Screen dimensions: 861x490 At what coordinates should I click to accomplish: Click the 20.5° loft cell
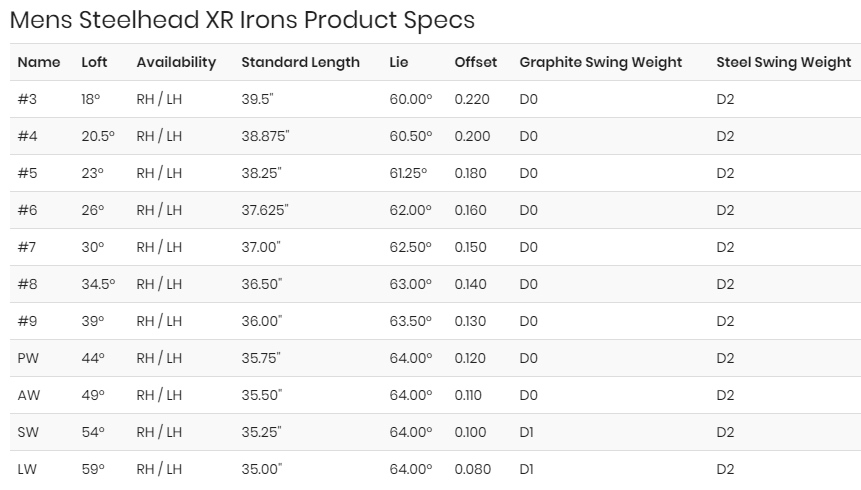98,136
